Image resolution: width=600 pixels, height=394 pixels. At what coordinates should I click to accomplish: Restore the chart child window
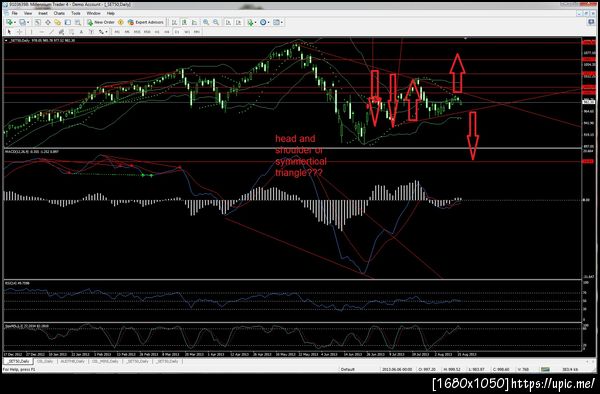[585, 13]
